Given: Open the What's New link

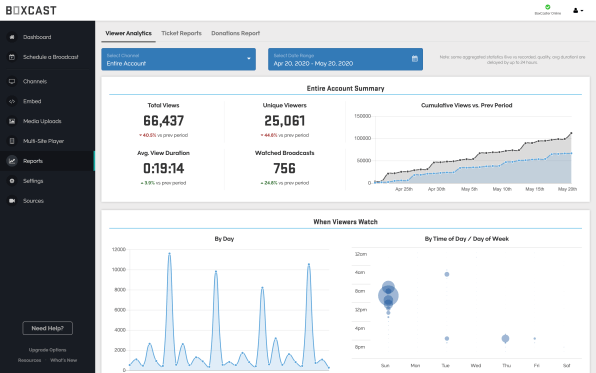Looking at the screenshot, I should click(x=63, y=360).
